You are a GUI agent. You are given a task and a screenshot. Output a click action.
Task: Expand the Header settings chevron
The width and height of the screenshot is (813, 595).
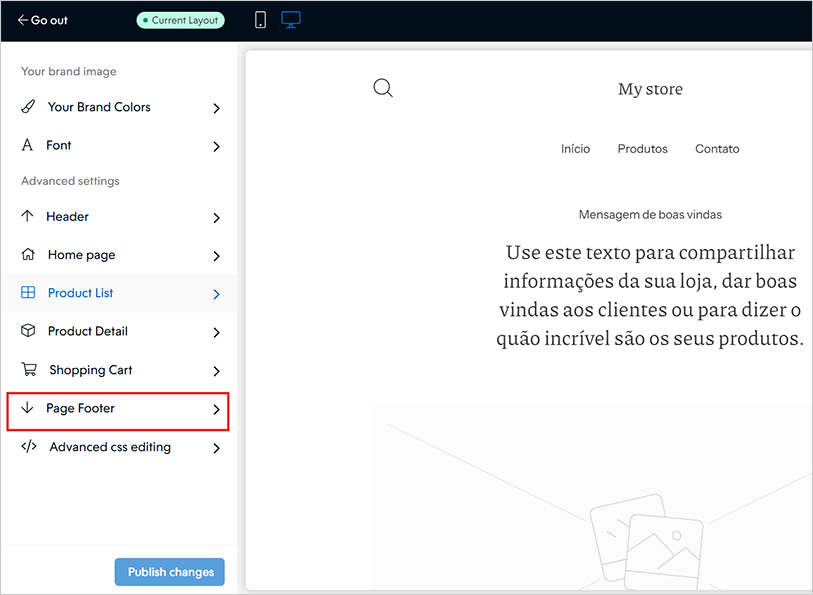point(216,217)
